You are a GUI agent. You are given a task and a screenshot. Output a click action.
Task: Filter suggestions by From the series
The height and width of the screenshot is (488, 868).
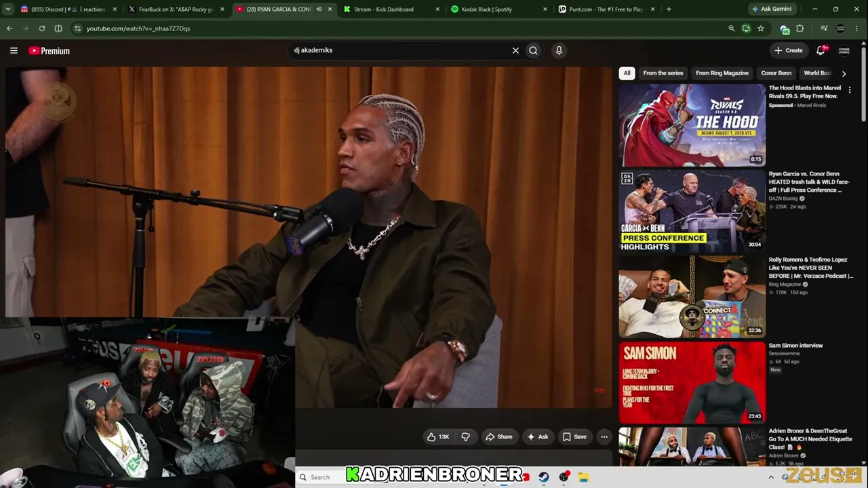663,73
